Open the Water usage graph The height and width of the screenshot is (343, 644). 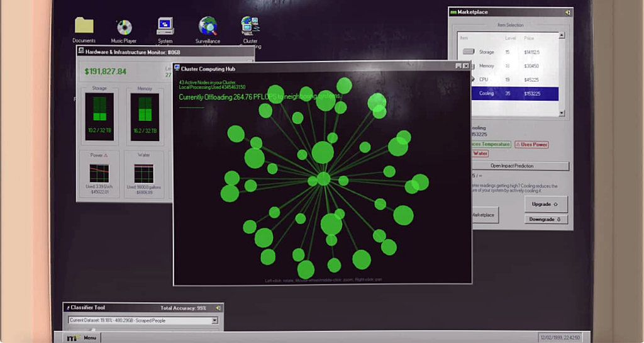coord(144,174)
